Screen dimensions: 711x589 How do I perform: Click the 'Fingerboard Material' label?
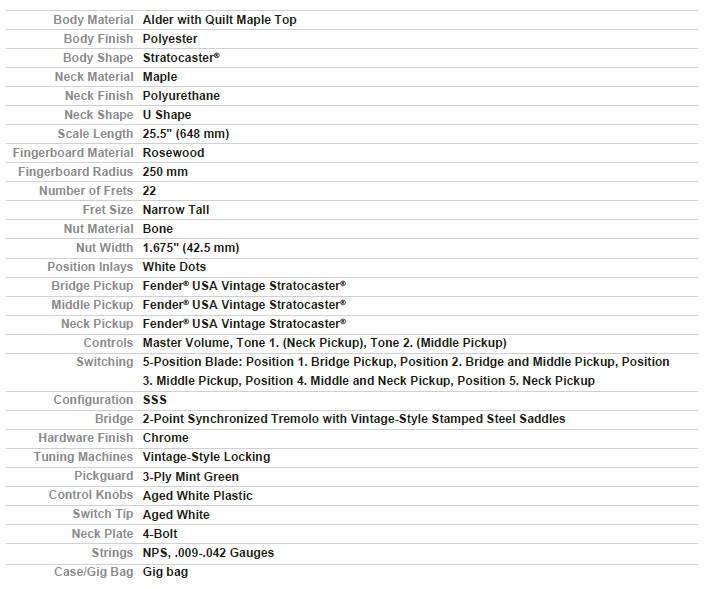[73, 153]
